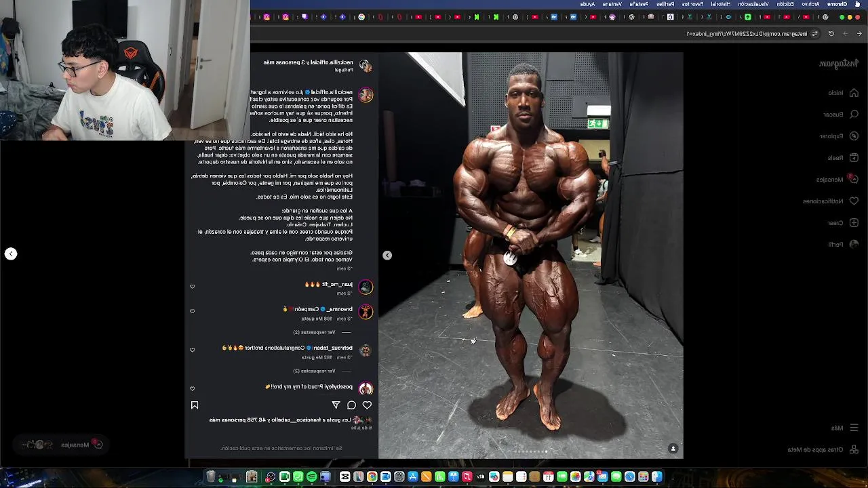Like behrouz_tabani Congratulations comment heart
The height and width of the screenshot is (488, 868).
click(x=192, y=350)
